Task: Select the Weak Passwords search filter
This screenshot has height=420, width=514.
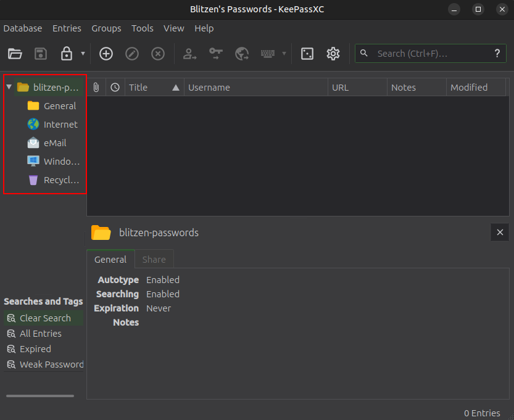Action: pyautogui.click(x=51, y=364)
